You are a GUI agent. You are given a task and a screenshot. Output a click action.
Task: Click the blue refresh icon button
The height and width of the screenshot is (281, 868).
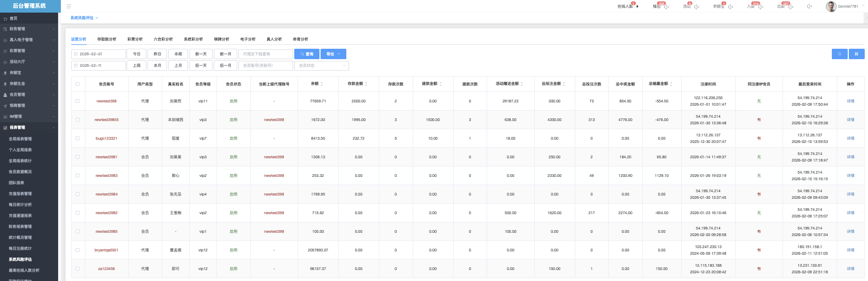coord(839,54)
